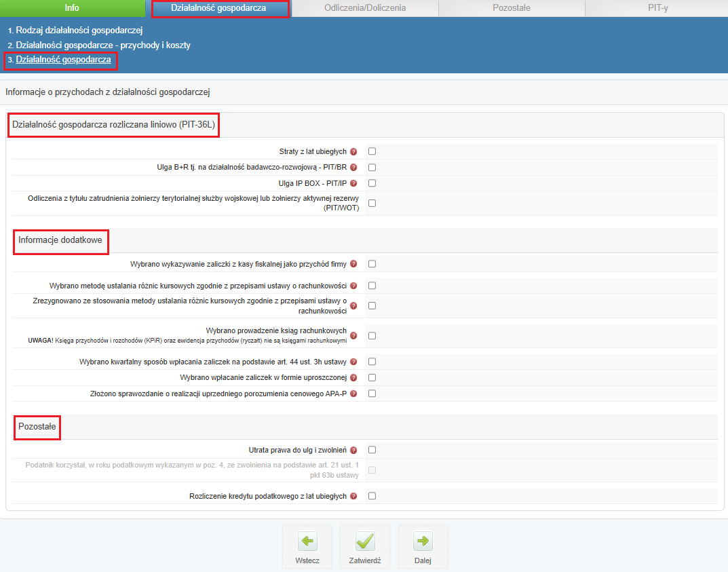Click help icon beside Ulga IP BOX
This screenshot has width=728, height=572.
coord(353,183)
